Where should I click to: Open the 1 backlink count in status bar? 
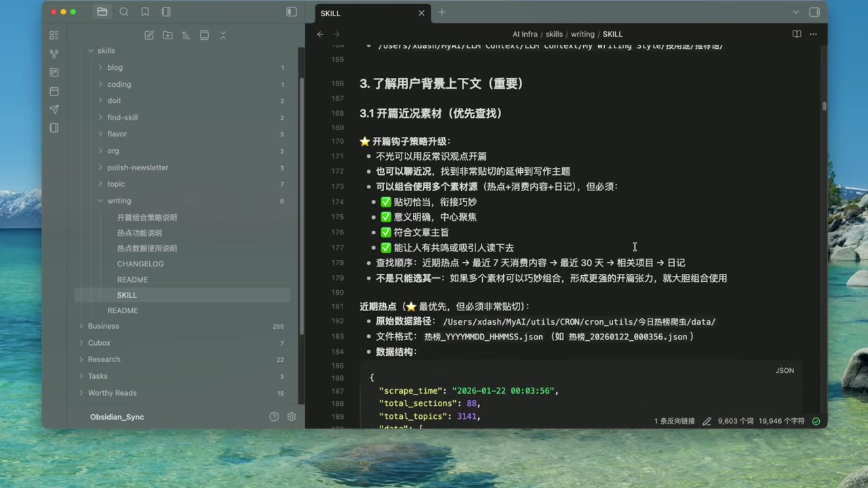click(x=674, y=421)
